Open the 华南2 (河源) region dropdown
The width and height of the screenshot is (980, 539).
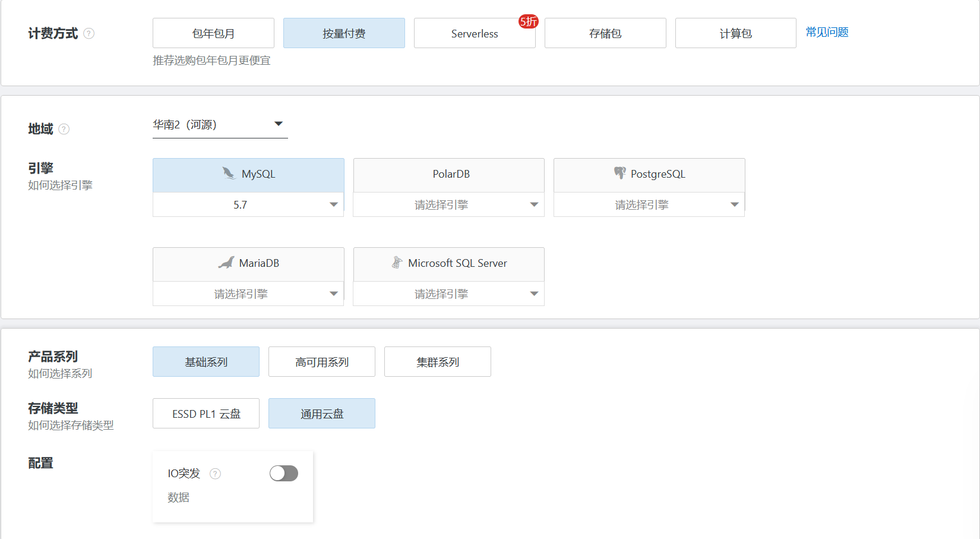coord(220,125)
